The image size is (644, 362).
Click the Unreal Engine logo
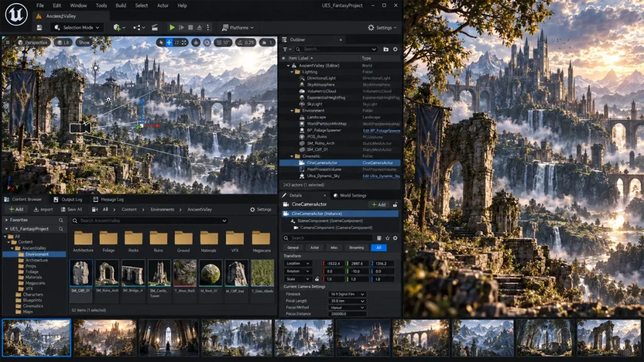pyautogui.click(x=16, y=15)
